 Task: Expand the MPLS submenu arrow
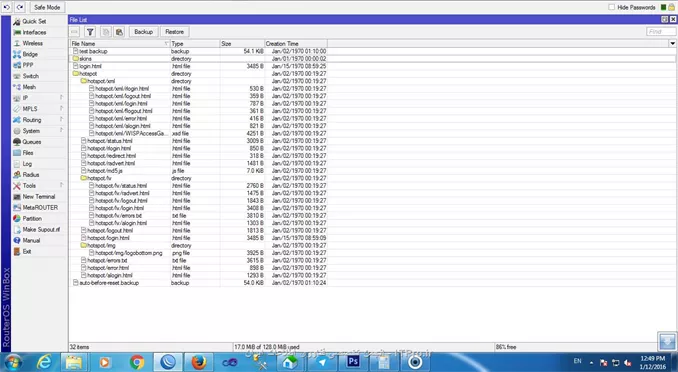61,108
